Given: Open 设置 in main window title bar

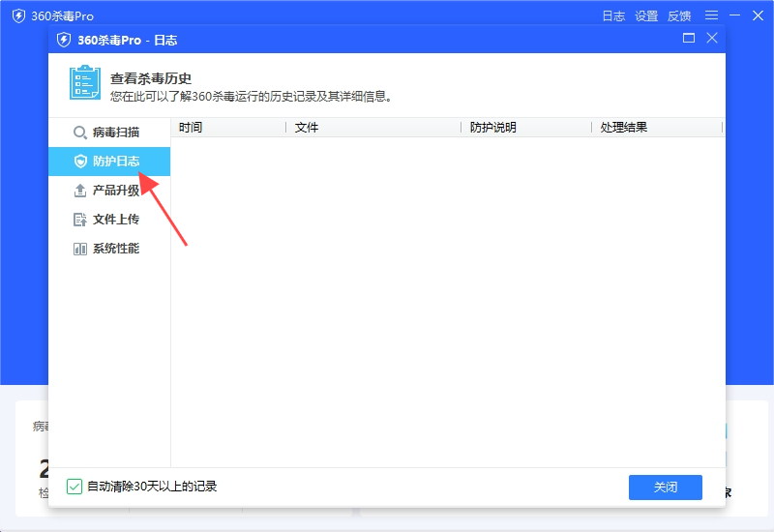Looking at the screenshot, I should pyautogui.click(x=646, y=16).
